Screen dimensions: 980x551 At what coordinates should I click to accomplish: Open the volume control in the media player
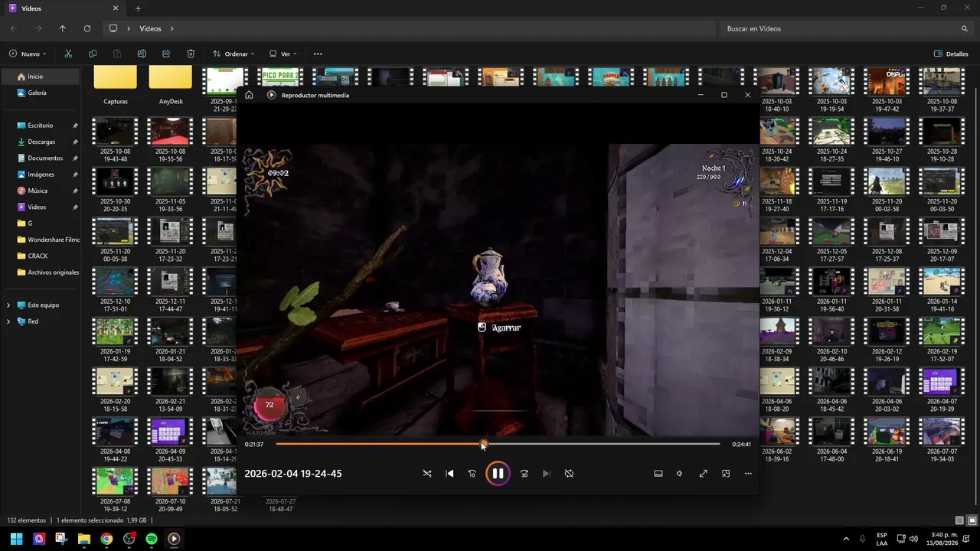point(680,474)
